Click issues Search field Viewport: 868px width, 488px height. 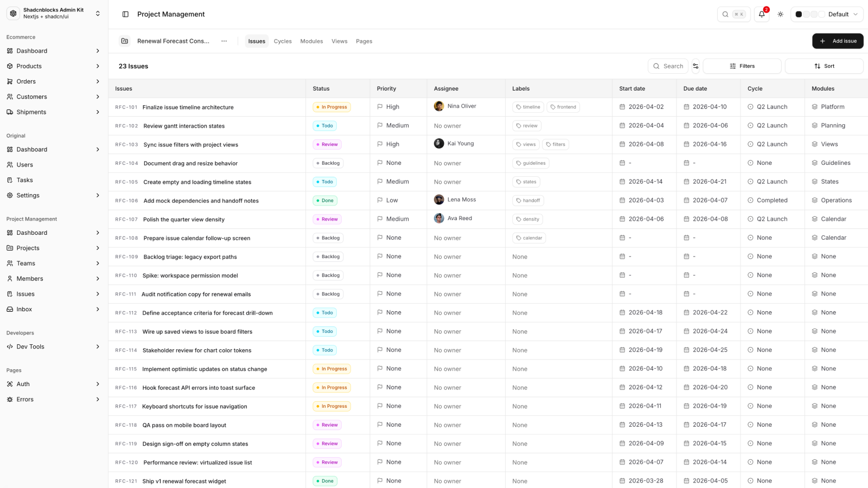pos(668,66)
